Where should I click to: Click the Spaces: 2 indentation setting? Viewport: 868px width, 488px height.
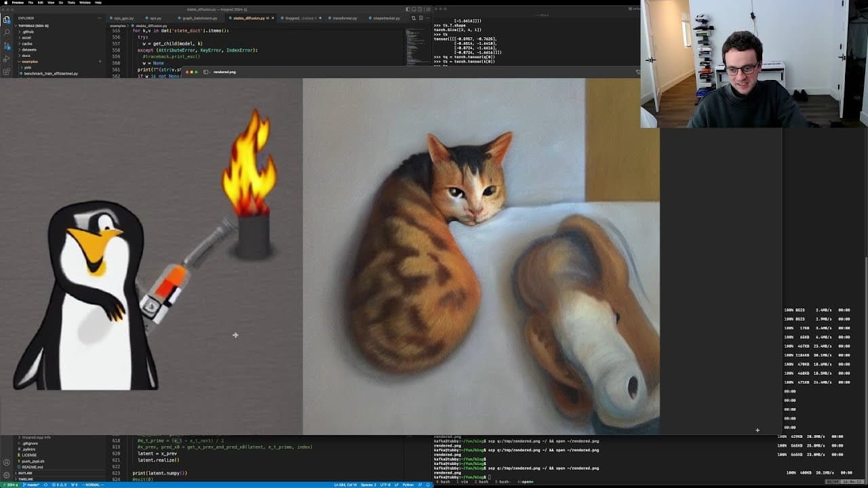(368, 485)
